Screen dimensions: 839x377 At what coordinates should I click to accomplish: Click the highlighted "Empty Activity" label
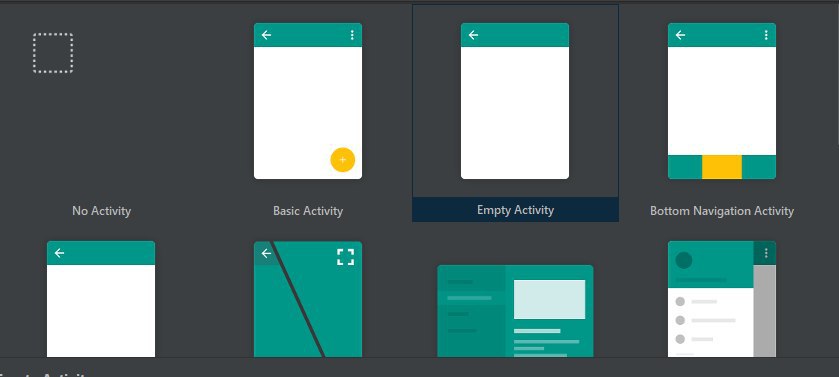click(515, 210)
